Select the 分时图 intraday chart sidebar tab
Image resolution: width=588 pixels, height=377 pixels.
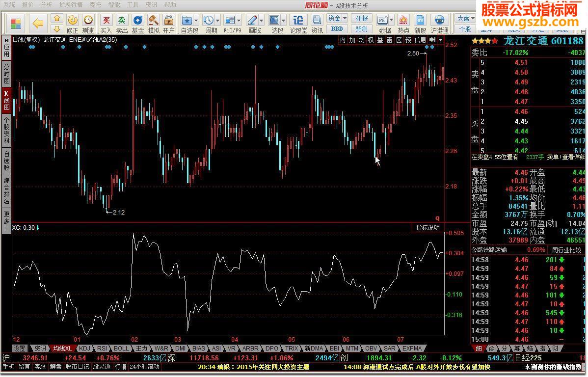(6, 74)
